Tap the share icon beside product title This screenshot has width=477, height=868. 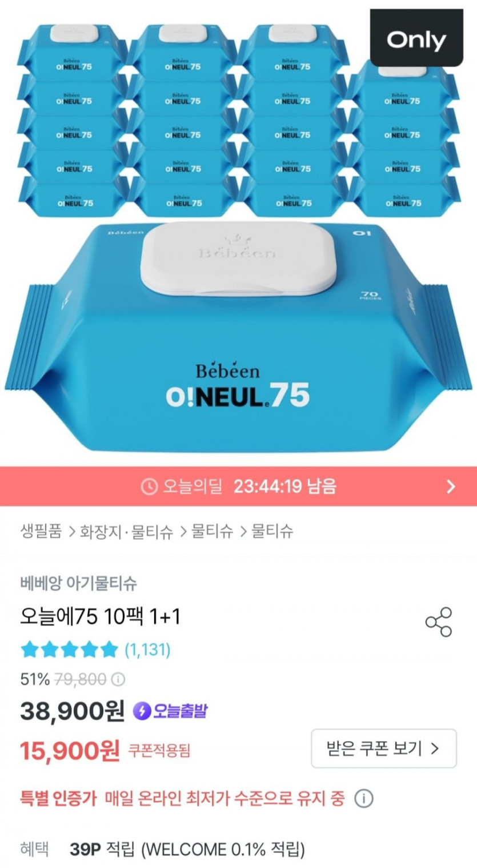439,622
